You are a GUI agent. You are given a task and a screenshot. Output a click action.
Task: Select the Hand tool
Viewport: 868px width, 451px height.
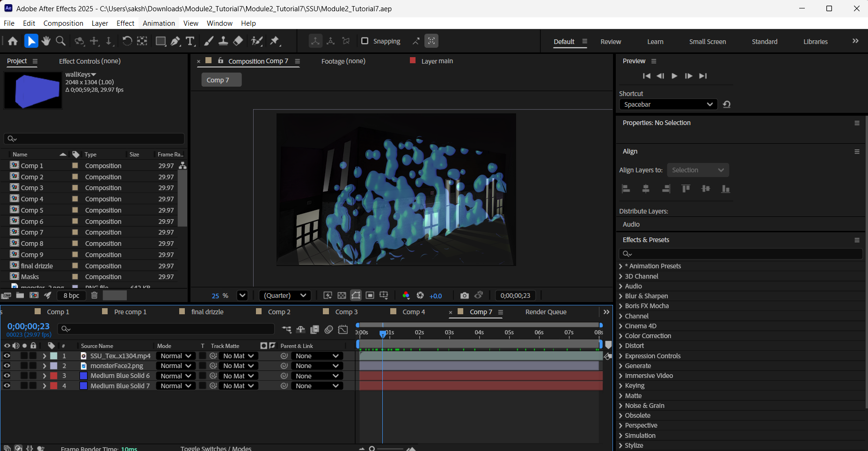click(46, 41)
